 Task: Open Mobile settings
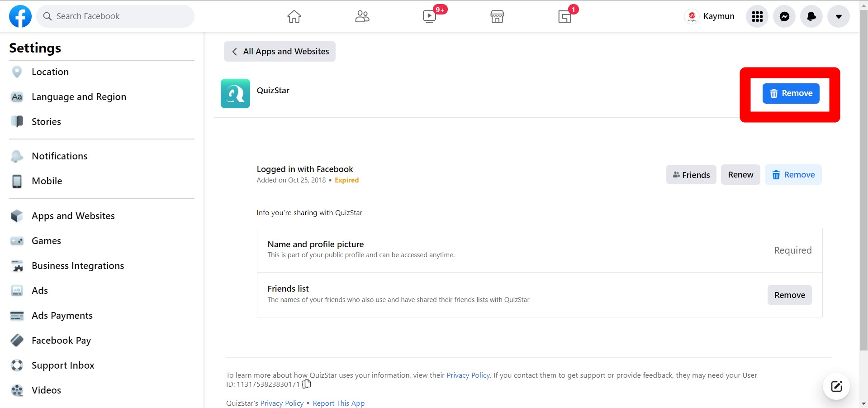point(102,181)
